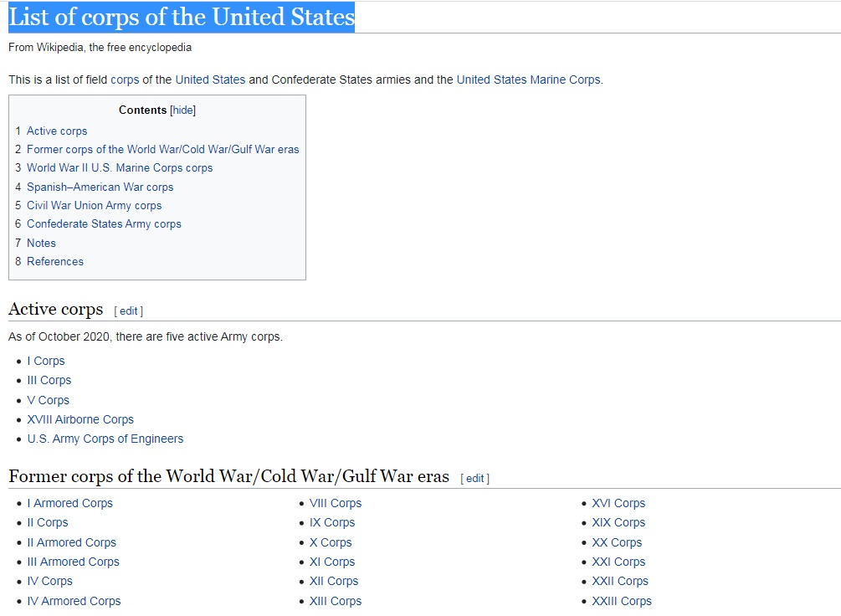Open the Active corps contents entry
Screen dimensions: 841x616
[57, 131]
